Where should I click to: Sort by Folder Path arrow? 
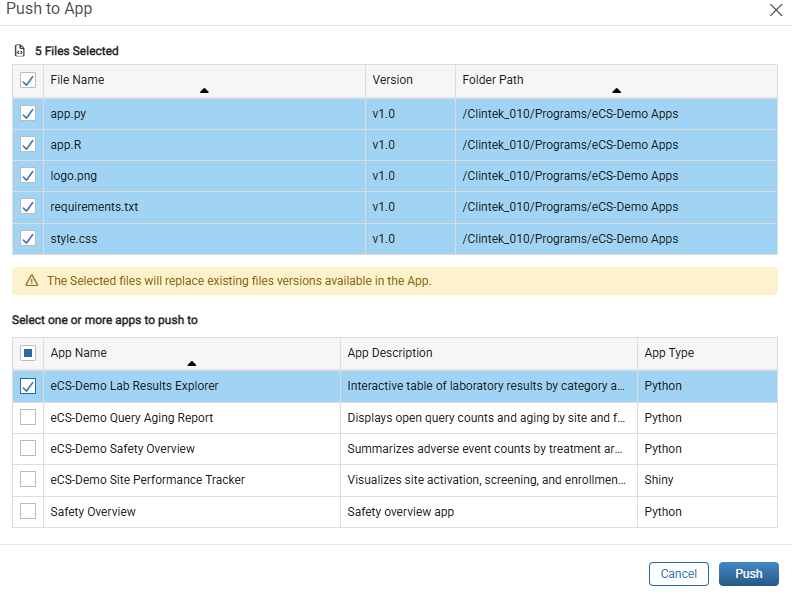[616, 90]
